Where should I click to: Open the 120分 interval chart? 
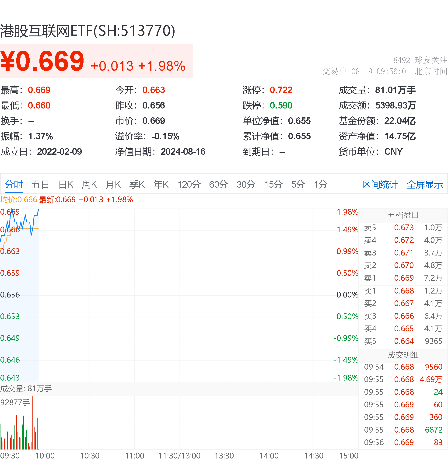(x=189, y=184)
